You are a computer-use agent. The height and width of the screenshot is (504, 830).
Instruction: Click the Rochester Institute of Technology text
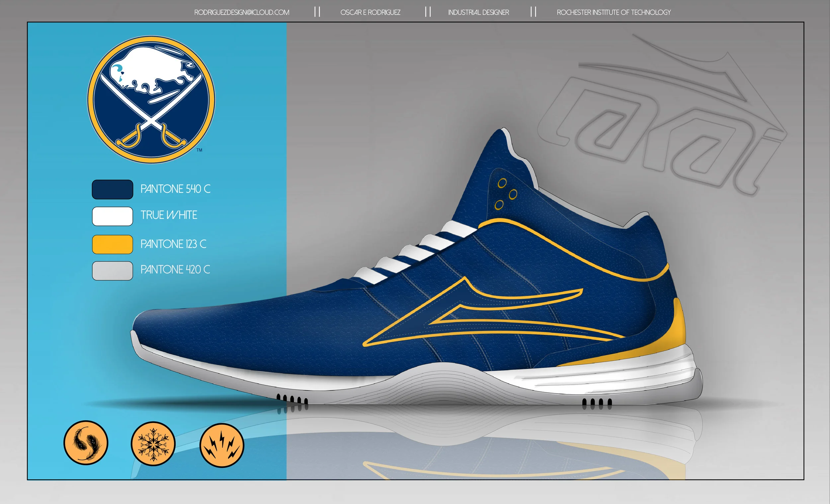(x=614, y=13)
